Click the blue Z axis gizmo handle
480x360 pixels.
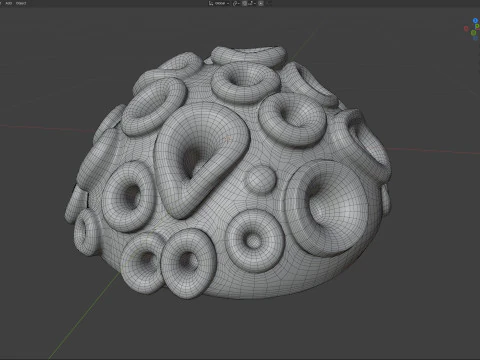click(x=475, y=20)
